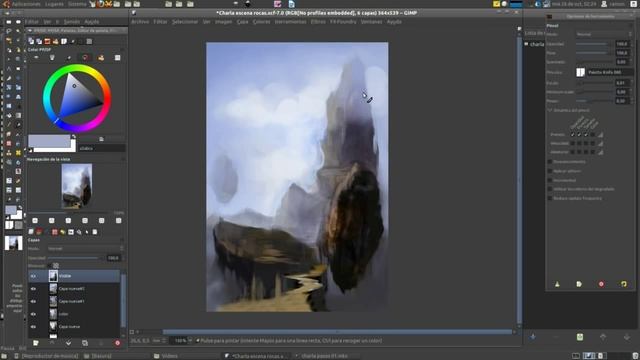Open Sistema in the top panel

click(77, 4)
